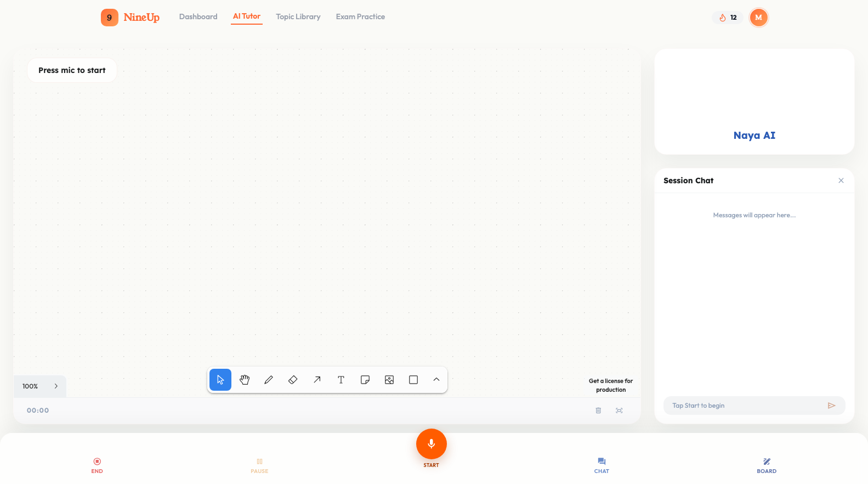Toggle the Chat panel
Viewport: 868px width, 484px height.
[602, 465]
